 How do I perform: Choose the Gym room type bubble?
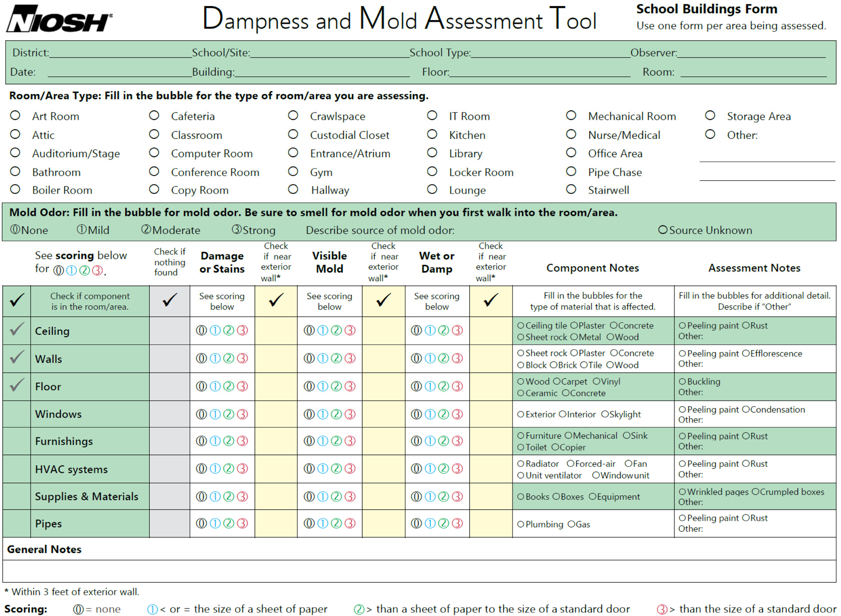pyautogui.click(x=293, y=171)
